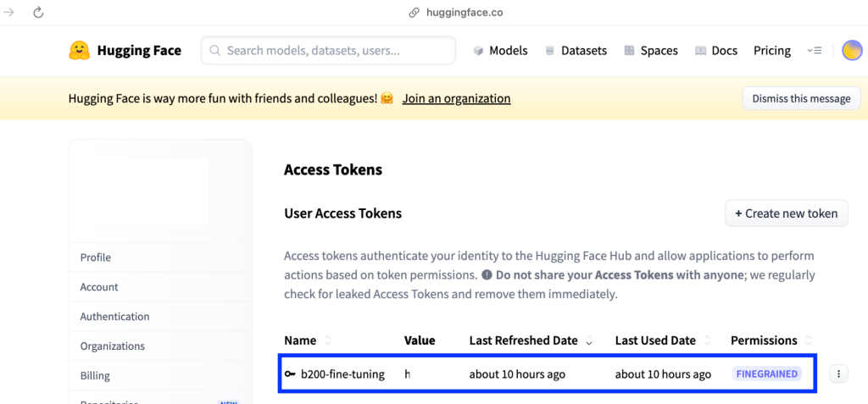Click the link icon beside huggingface.co
Screen dimensions: 868x404
click(414, 13)
